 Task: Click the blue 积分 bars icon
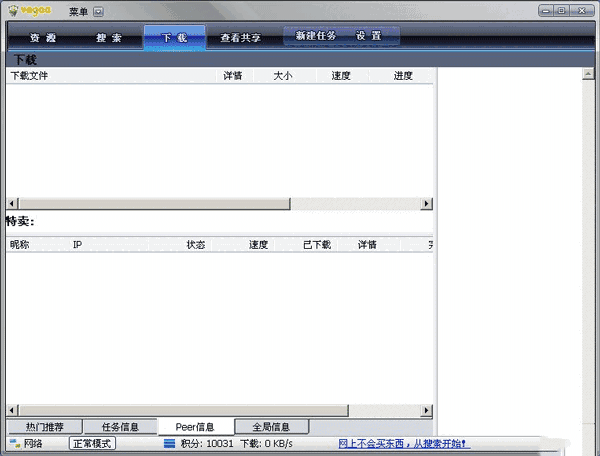pyautogui.click(x=170, y=444)
